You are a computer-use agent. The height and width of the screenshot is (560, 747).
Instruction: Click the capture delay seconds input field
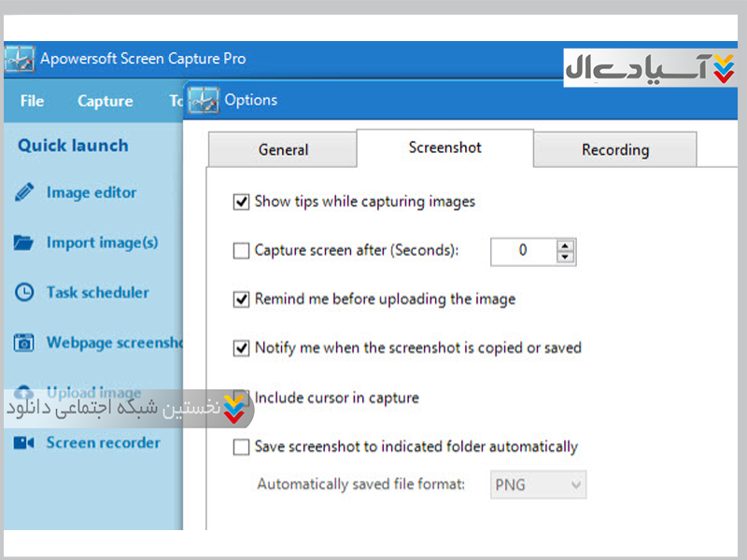[522, 250]
